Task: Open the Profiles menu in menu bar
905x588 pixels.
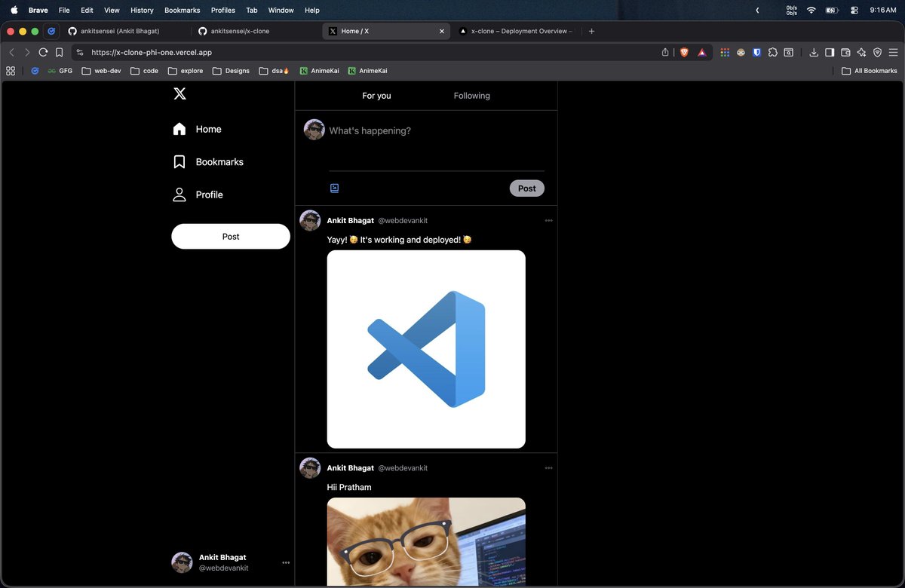Action: (x=223, y=11)
